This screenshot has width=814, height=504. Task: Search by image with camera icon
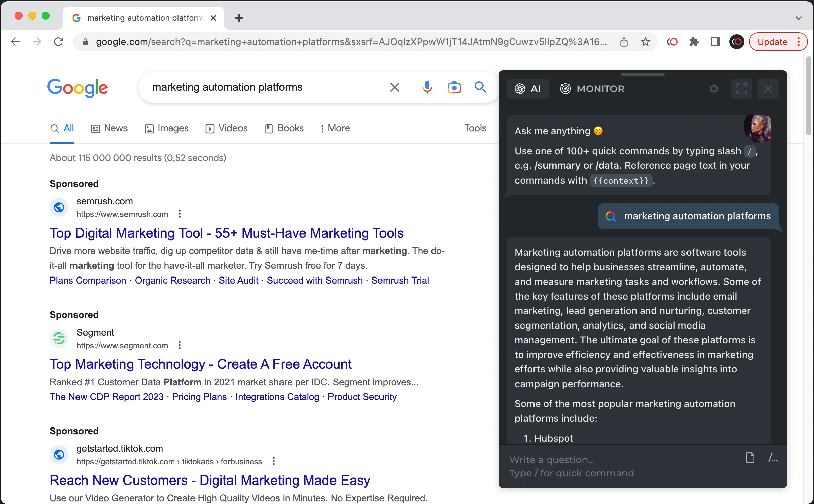coord(454,87)
